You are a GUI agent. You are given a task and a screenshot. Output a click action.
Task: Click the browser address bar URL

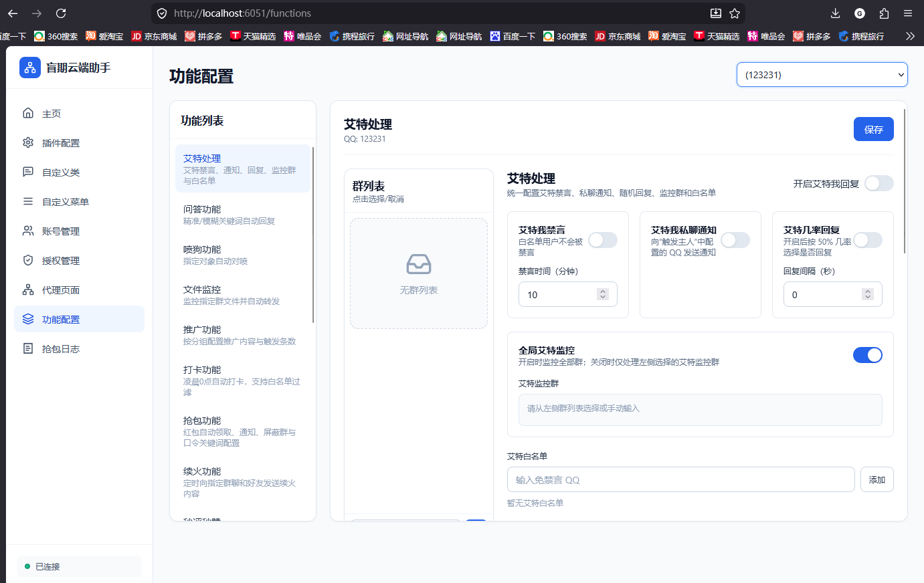[242, 13]
